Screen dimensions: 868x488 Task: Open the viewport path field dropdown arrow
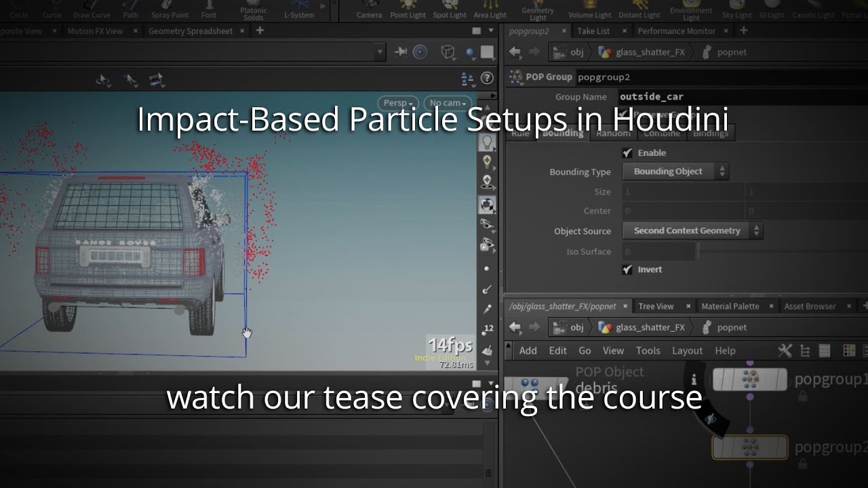point(380,52)
